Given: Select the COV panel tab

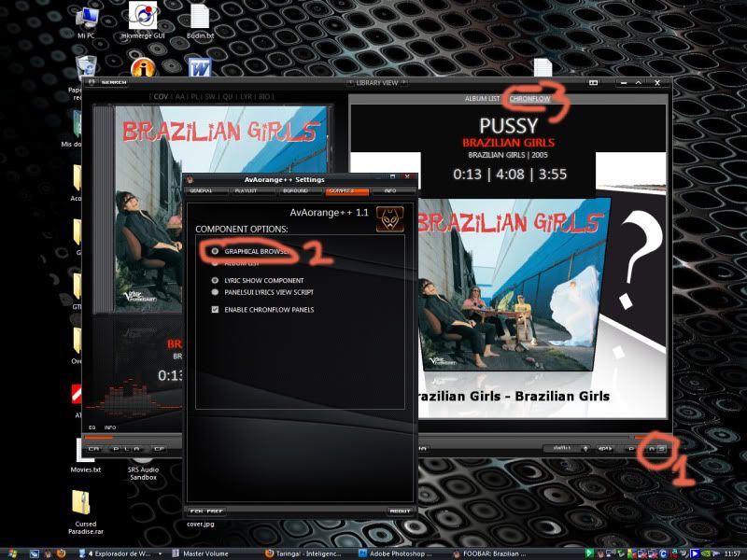Looking at the screenshot, I should click(x=161, y=97).
